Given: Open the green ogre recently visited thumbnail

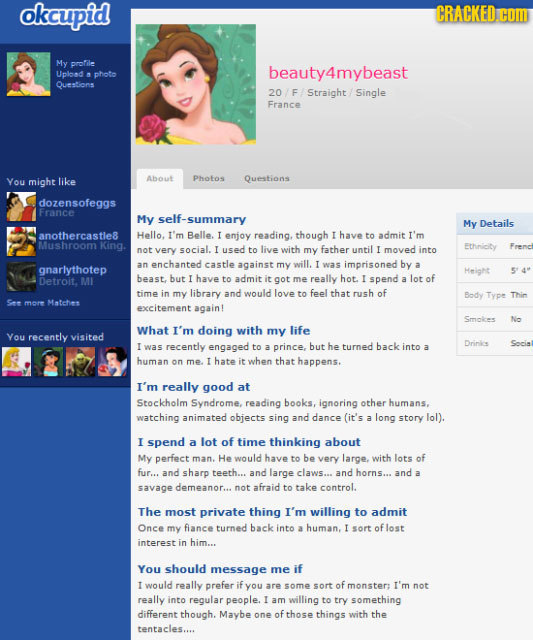Looking at the screenshot, I should coord(80,362).
